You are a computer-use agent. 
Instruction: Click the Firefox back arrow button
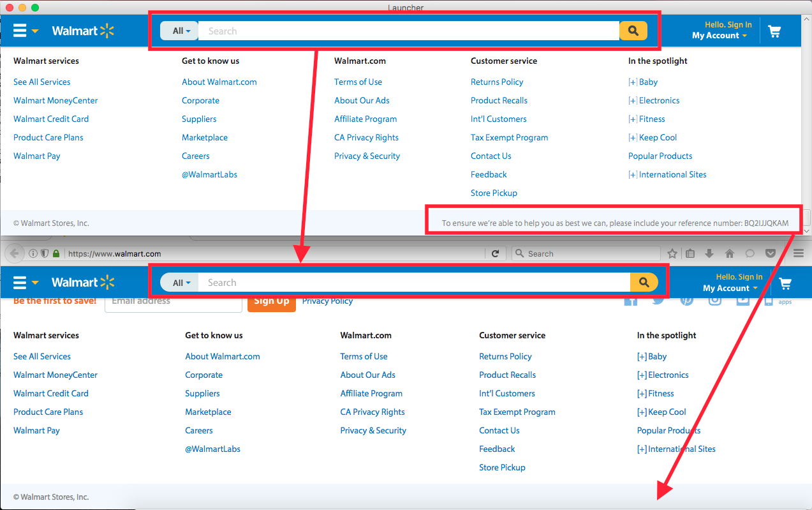click(14, 253)
